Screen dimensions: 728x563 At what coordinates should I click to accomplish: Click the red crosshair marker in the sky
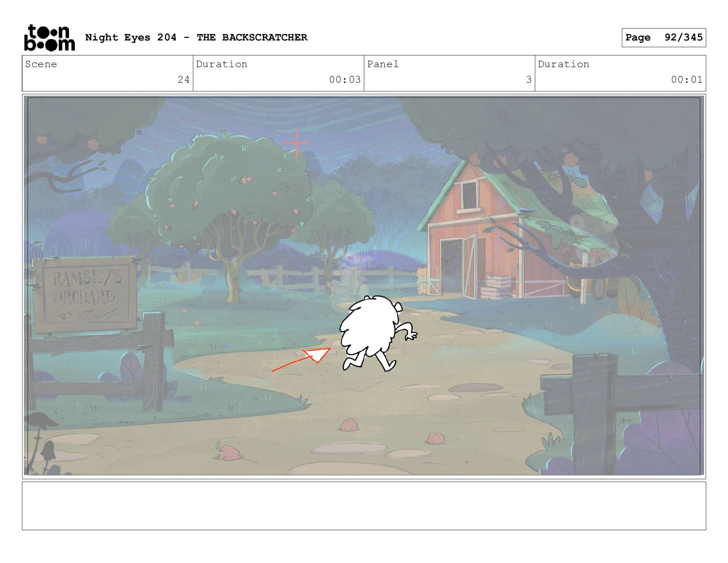click(296, 143)
